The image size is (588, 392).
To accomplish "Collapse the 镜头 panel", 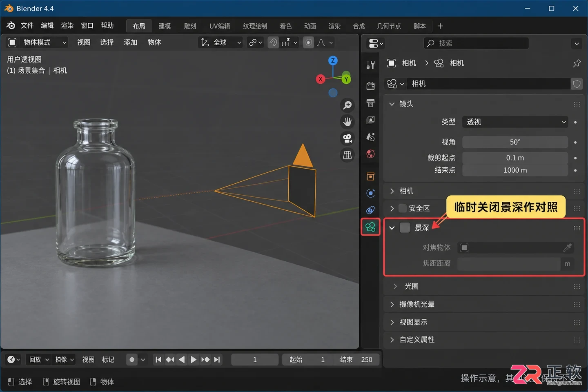I will pos(483,104).
